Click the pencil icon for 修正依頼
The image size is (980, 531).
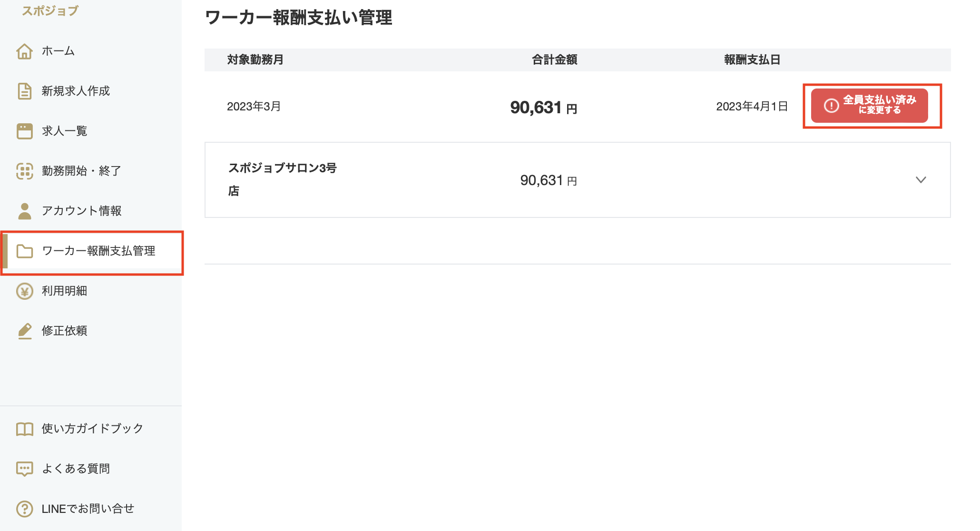[24, 331]
